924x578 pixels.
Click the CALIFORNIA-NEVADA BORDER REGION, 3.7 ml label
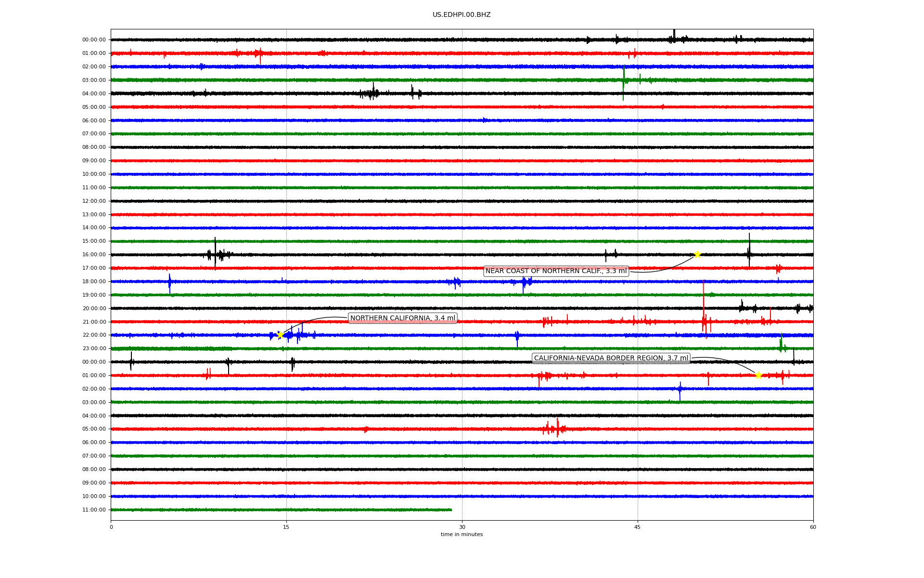tap(611, 358)
